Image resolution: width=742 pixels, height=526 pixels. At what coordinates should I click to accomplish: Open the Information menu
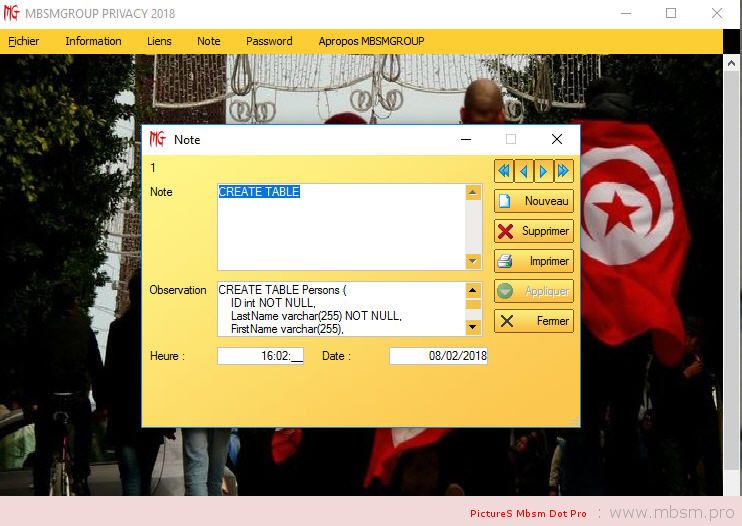[x=93, y=41]
